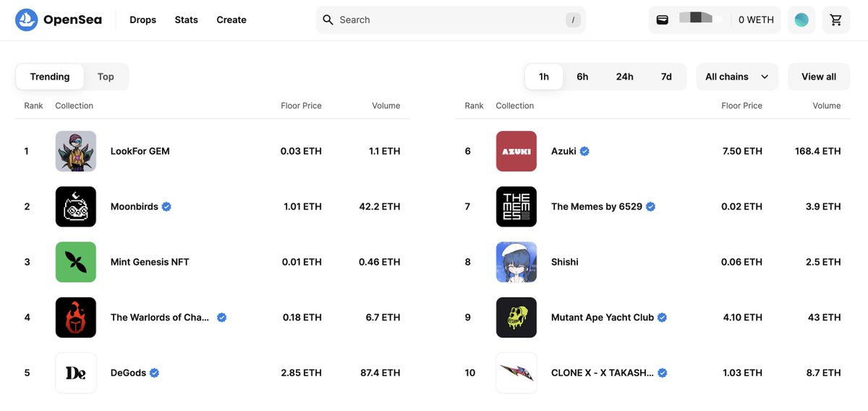The height and width of the screenshot is (411, 868).
Task: Open Mutant Ape Yacht Club name
Action: pyautogui.click(x=603, y=318)
